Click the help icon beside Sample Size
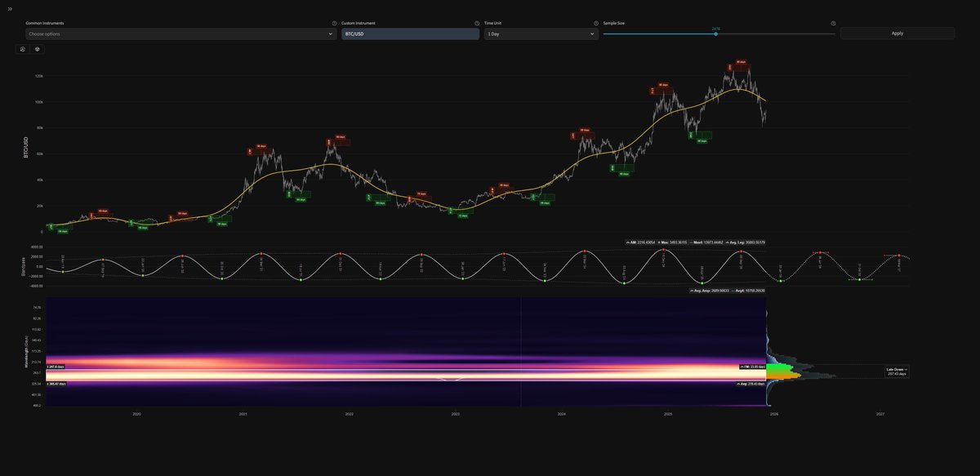The width and height of the screenshot is (980, 476). pos(833,24)
